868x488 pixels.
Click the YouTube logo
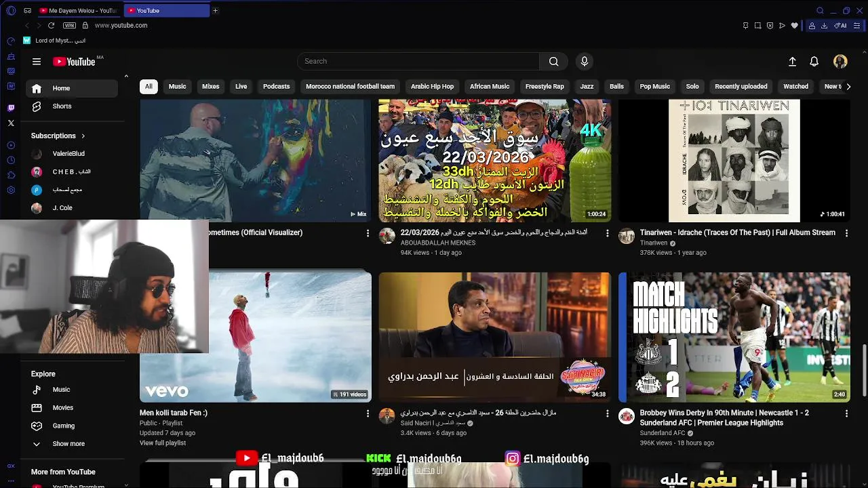[x=75, y=62]
